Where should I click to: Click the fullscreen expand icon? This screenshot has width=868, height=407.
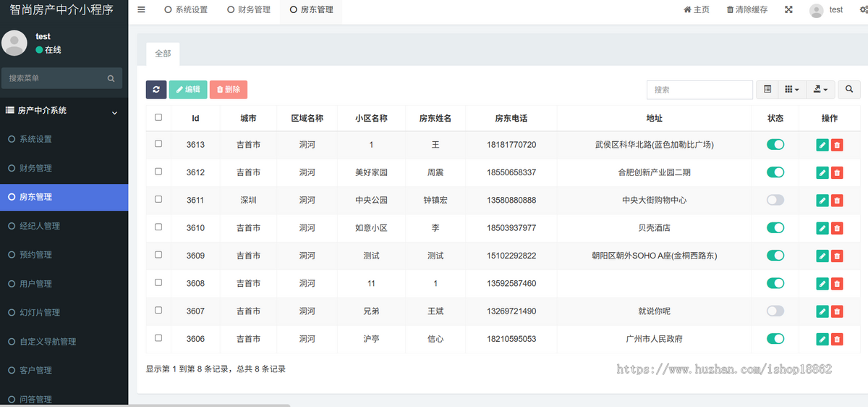pyautogui.click(x=788, y=10)
